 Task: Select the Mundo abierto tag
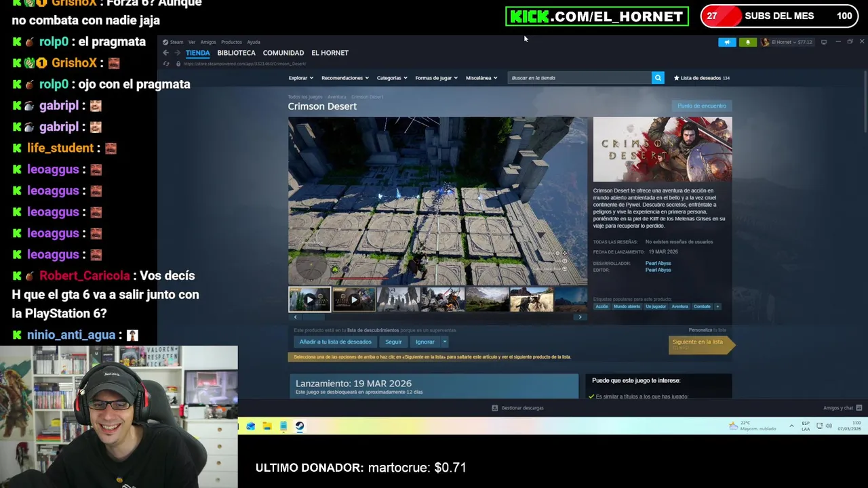[627, 306]
